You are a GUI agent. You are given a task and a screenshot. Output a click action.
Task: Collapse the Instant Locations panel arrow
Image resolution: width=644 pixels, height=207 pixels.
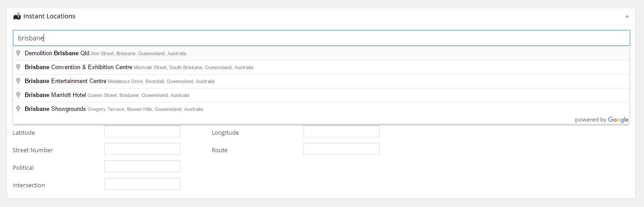pos(627,16)
